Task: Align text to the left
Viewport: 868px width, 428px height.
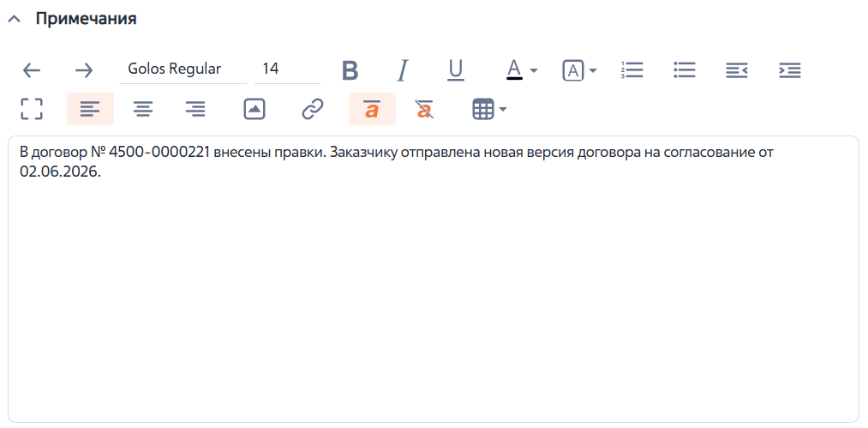Action: pos(90,109)
